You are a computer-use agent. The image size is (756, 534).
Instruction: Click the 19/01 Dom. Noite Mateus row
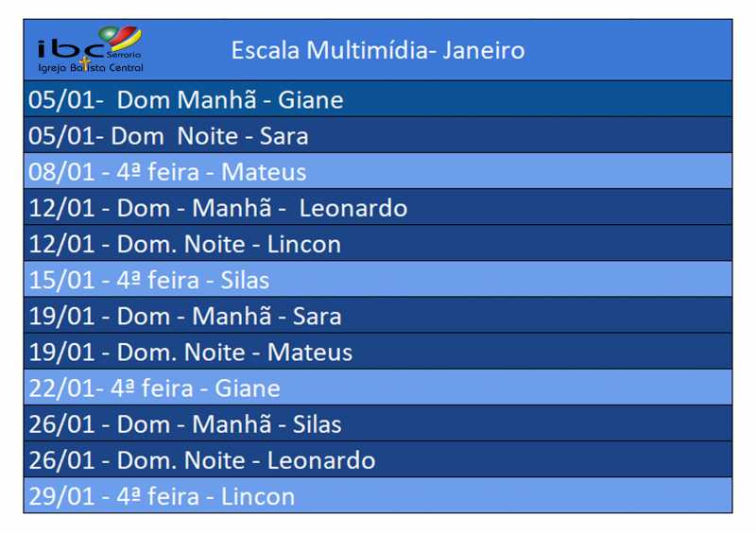point(378,352)
